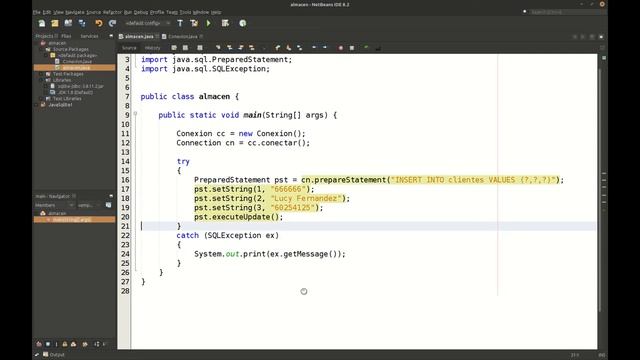Open the Members dropdown in Navigator
640x360 pixels.
tap(54, 205)
